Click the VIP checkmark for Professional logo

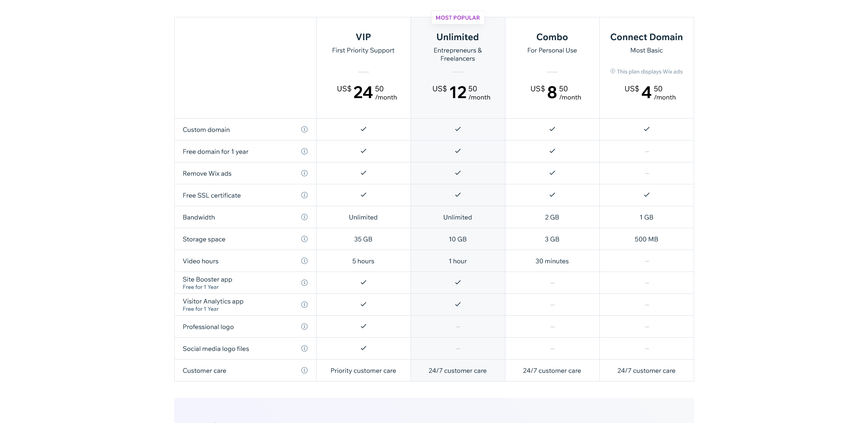[363, 326]
